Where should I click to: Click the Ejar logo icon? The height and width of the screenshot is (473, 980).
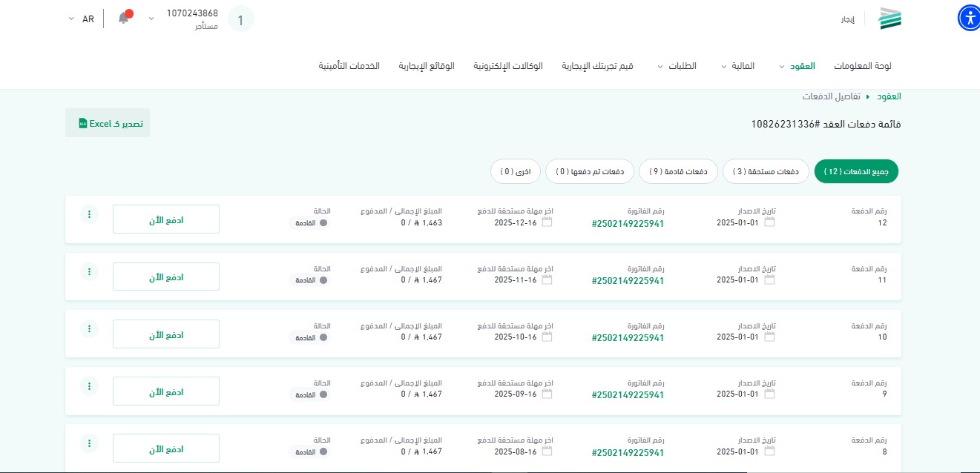click(x=889, y=19)
